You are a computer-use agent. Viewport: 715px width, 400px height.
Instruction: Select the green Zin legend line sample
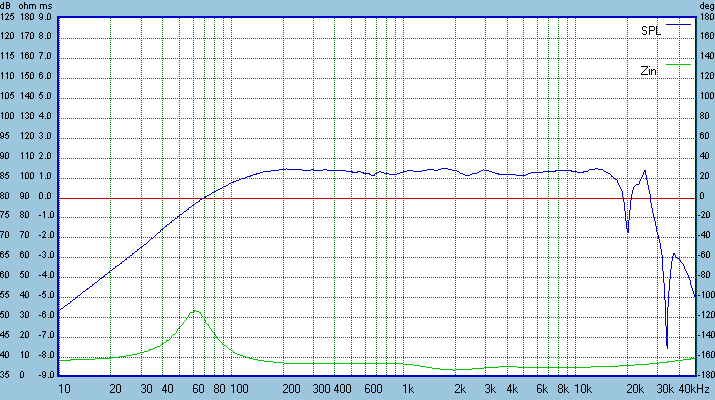pyautogui.click(x=678, y=64)
